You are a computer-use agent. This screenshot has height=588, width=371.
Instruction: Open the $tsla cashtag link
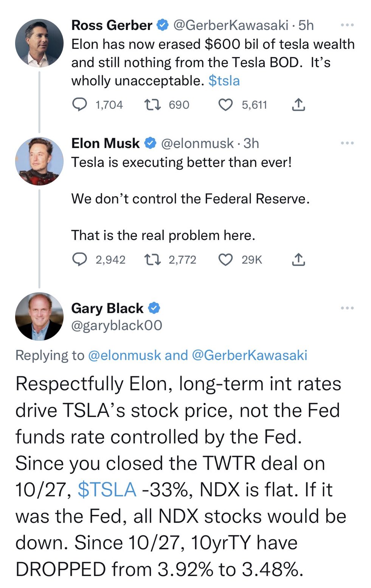click(x=224, y=81)
